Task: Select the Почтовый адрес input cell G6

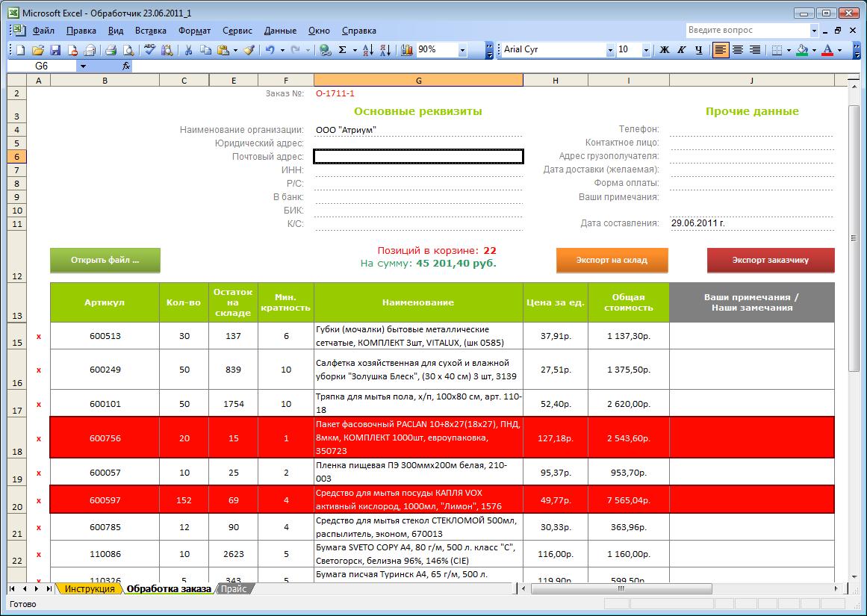Action: pyautogui.click(x=418, y=157)
